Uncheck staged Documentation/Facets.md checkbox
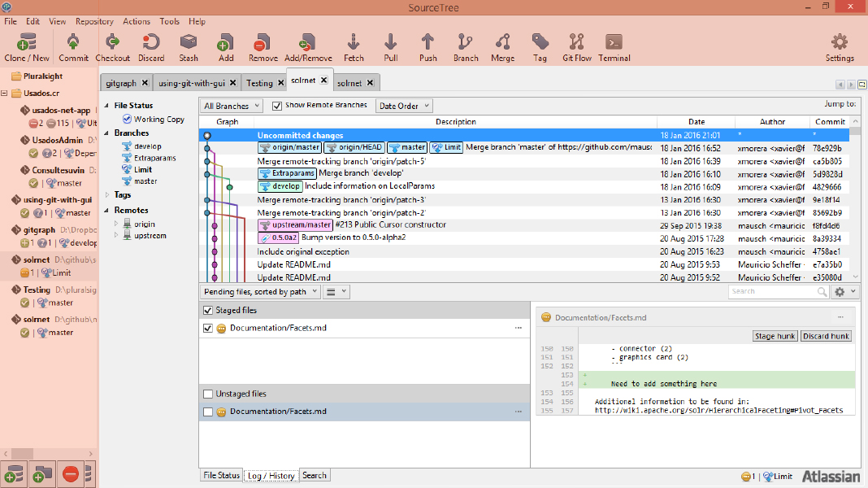The image size is (868, 488). click(208, 328)
